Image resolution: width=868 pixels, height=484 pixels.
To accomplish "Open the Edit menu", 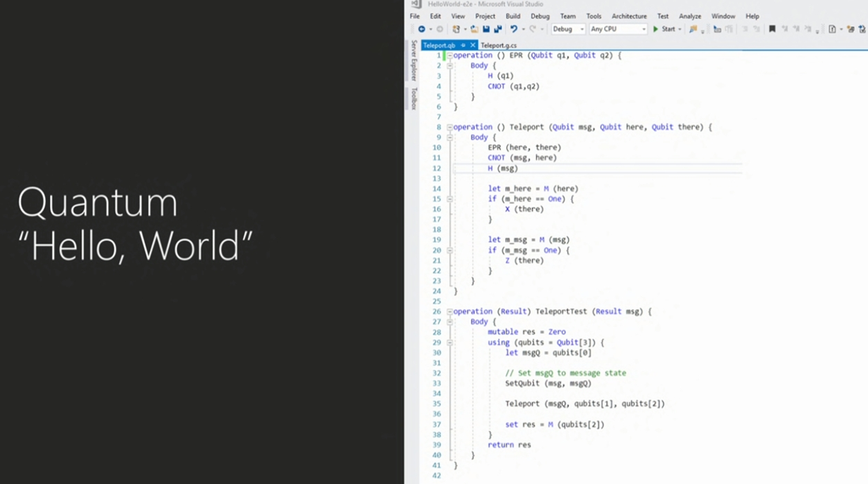I will click(x=436, y=16).
